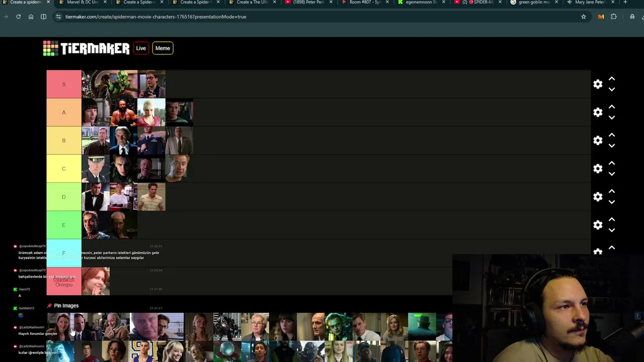
Task: Open settings gear for the B tier row
Action: pyautogui.click(x=598, y=141)
